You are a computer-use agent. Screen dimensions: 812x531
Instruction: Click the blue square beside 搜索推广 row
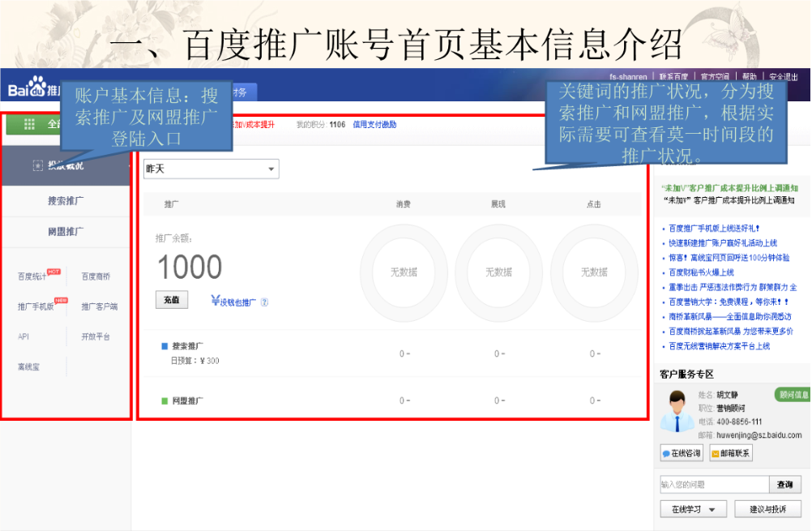[165, 346]
